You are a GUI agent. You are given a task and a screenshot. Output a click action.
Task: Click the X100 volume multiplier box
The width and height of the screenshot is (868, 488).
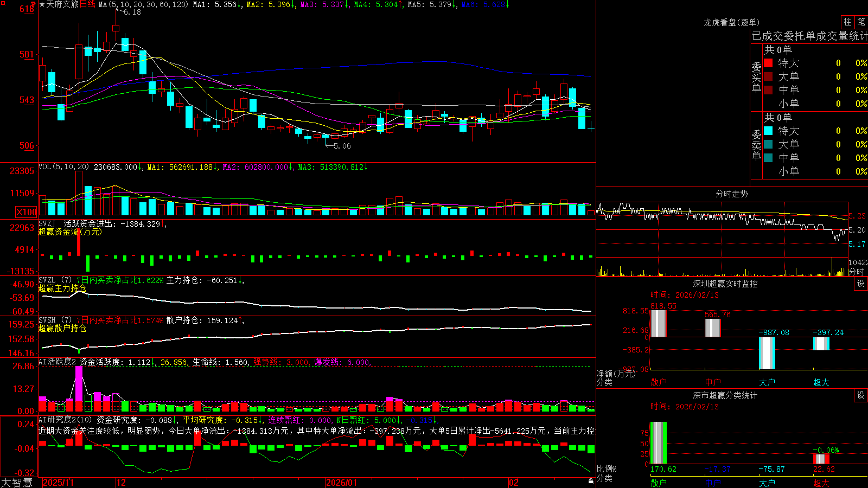[27, 212]
